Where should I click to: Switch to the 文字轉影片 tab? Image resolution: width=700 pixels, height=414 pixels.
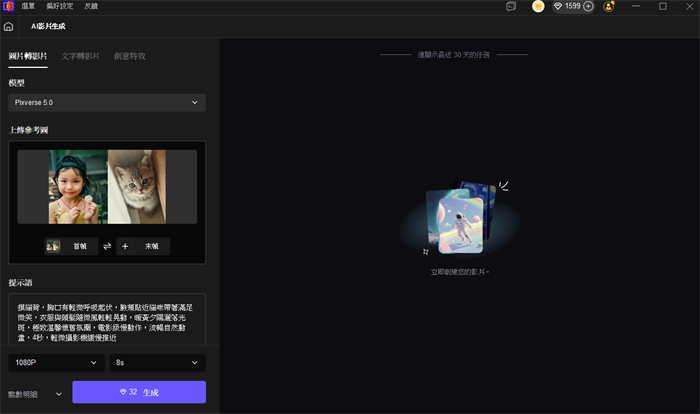click(x=80, y=56)
